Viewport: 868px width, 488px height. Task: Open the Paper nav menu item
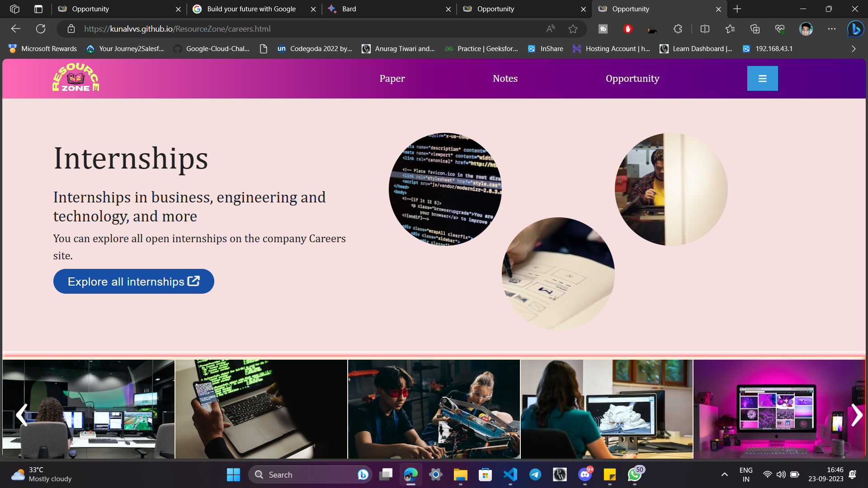click(392, 79)
